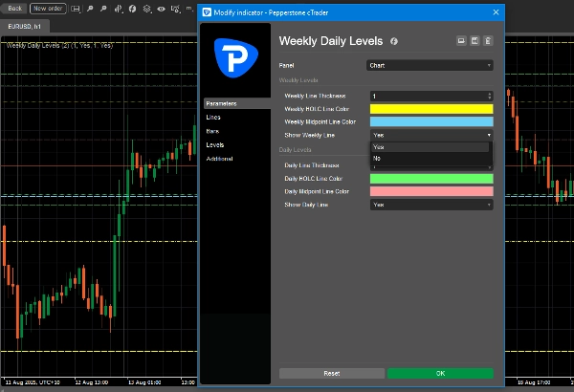Click the zoom in magnifier icon
This screenshot has width=574, height=392.
[x=90, y=9]
